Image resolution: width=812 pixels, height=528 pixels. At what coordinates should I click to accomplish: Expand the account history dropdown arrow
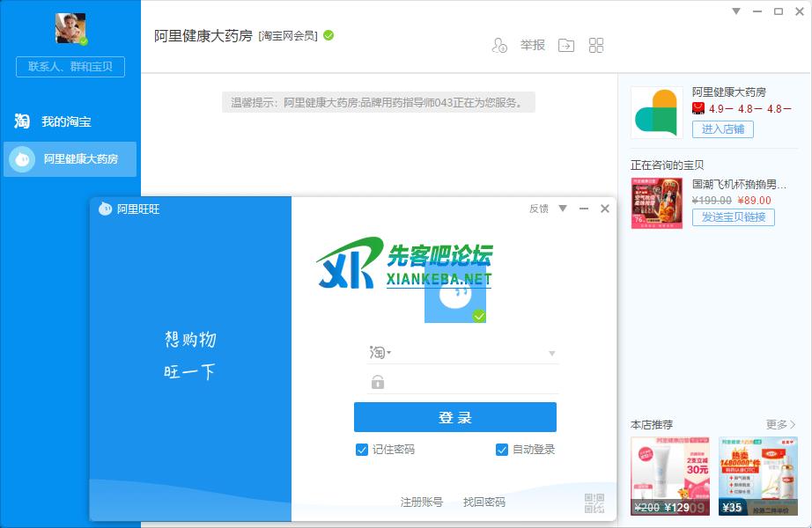coord(552,354)
